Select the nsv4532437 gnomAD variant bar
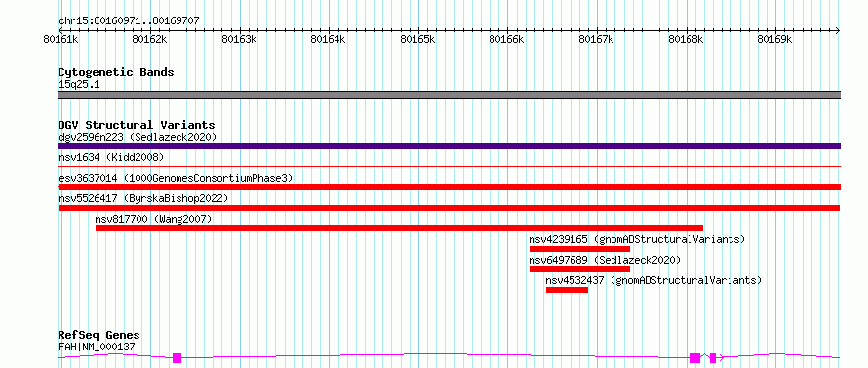The height and width of the screenshot is (368, 868). click(567, 290)
